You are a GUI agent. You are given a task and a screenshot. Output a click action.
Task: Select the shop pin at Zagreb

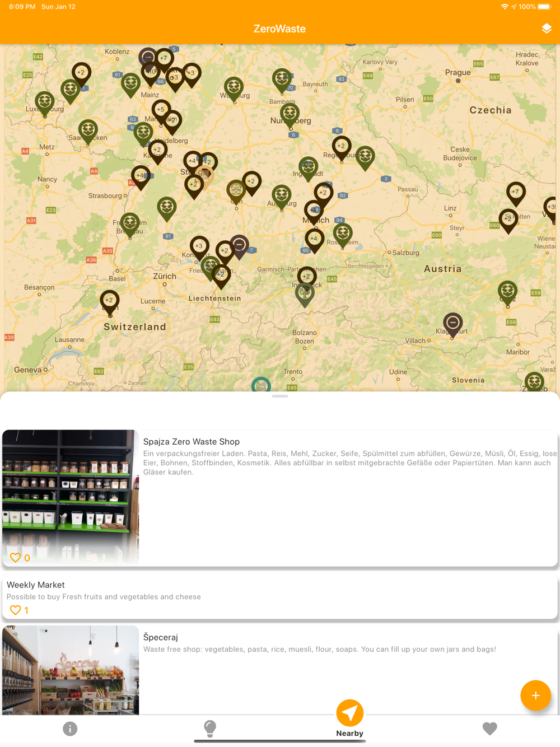(534, 382)
